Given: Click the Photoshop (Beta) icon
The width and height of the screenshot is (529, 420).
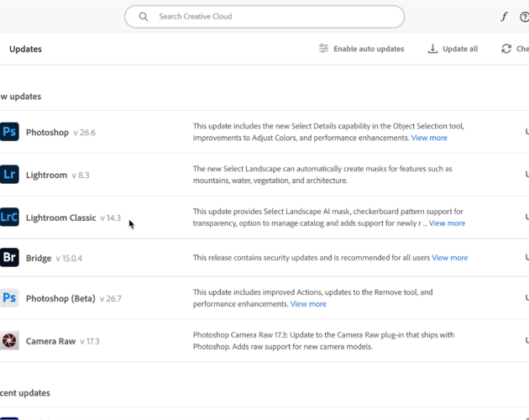Looking at the screenshot, I should pos(9,298).
